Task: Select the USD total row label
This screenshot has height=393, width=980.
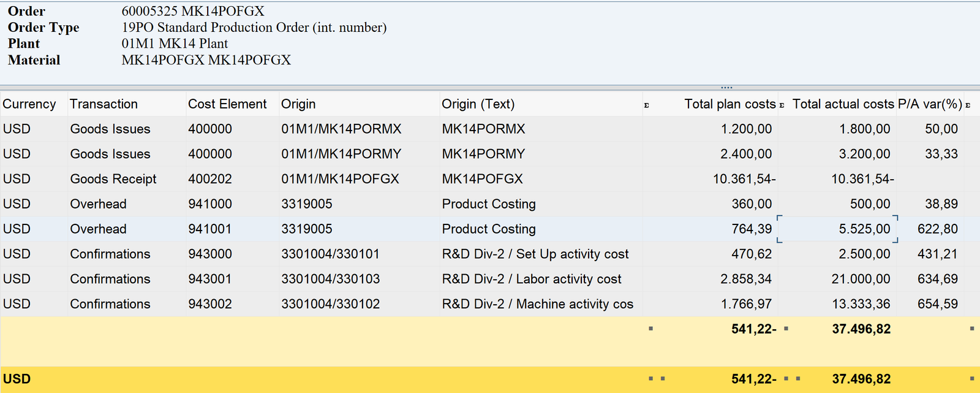Action: tap(17, 379)
